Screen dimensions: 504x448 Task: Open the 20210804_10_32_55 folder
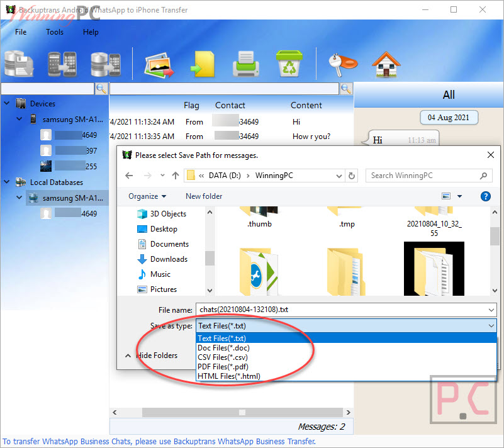click(434, 221)
